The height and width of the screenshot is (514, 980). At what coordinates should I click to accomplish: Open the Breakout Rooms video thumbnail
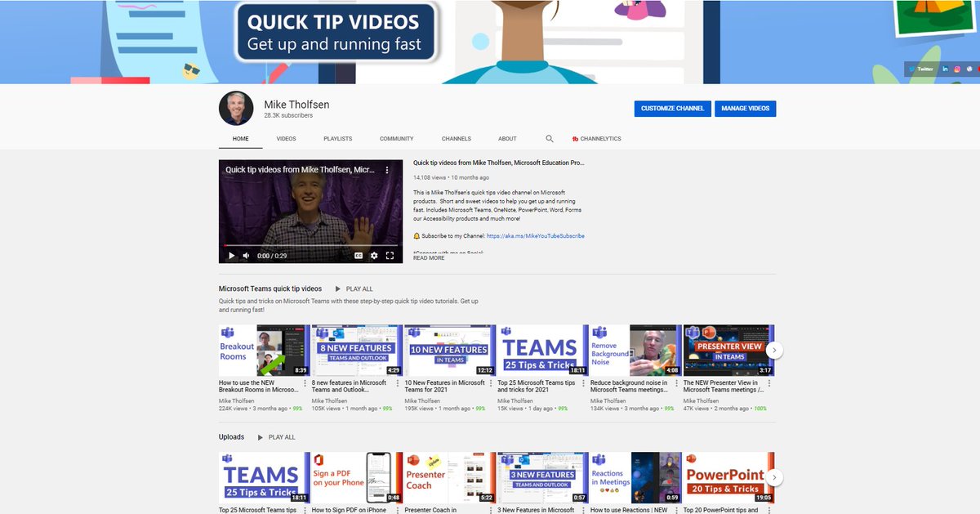pos(264,350)
